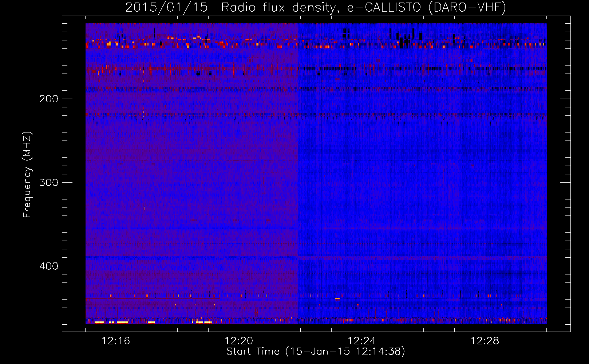Click the red interference band below the top edge at left

click(x=146, y=68)
